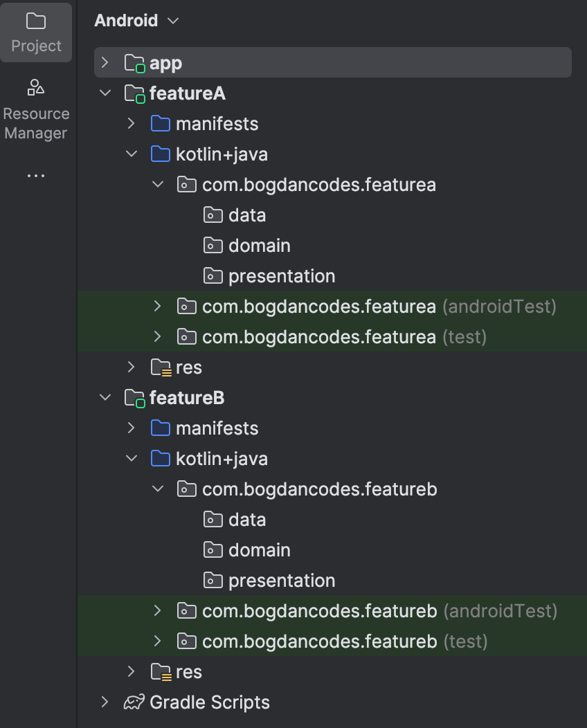Collapse featureB's kotlin+java folder
The height and width of the screenshot is (728, 587).
(132, 458)
